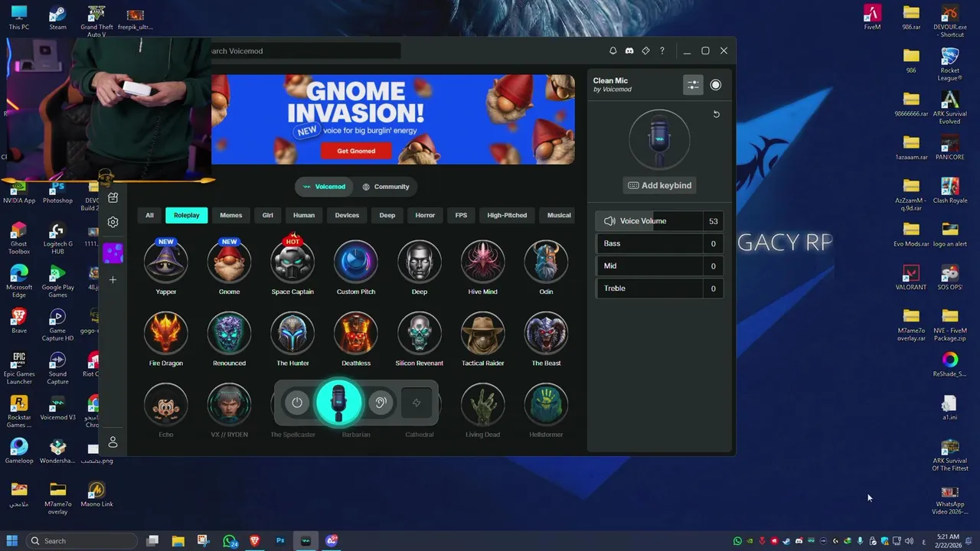Choose the Hellstormer voice
Image resolution: width=980 pixels, height=551 pixels.
tap(546, 404)
